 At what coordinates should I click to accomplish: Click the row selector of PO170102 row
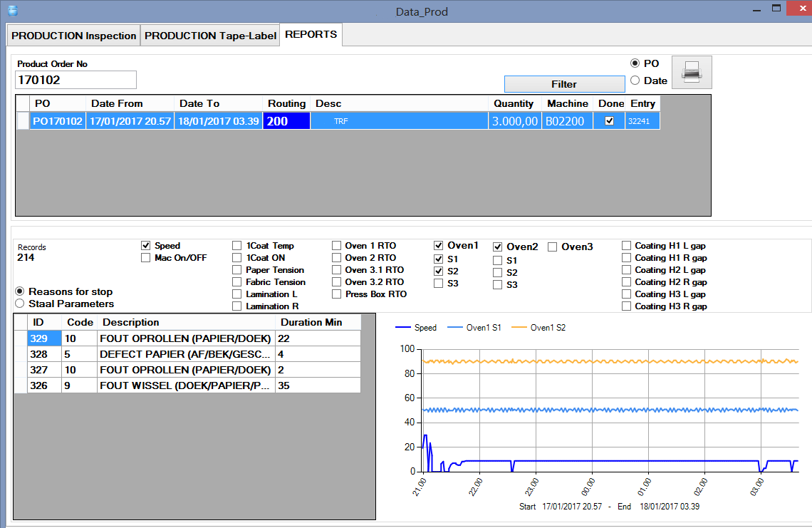click(23, 121)
